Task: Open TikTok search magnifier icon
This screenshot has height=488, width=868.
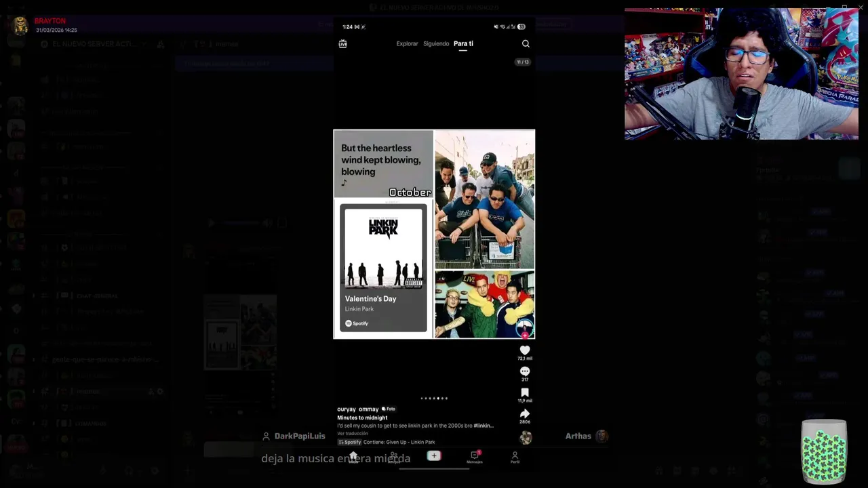Action: [x=526, y=43]
